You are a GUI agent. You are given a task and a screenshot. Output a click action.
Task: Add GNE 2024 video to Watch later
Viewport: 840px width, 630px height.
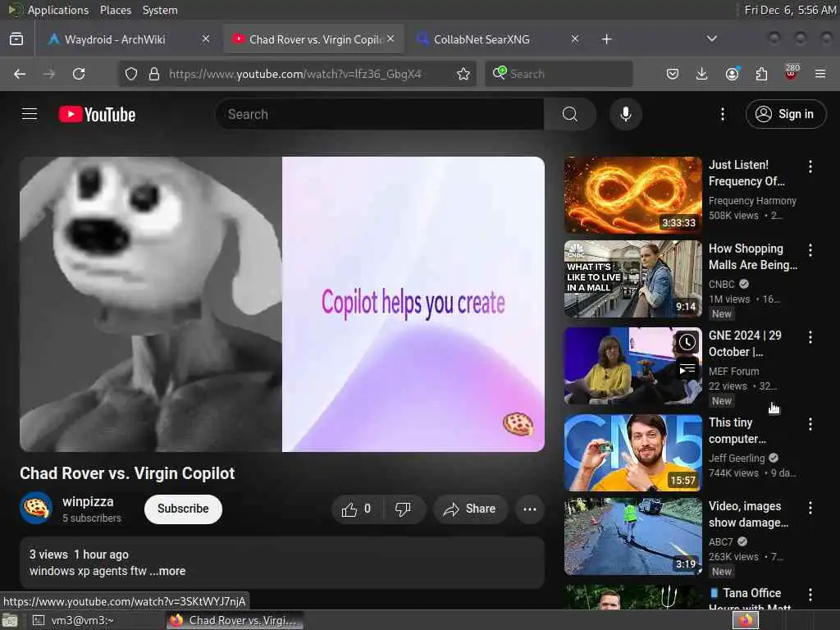pyautogui.click(x=687, y=342)
